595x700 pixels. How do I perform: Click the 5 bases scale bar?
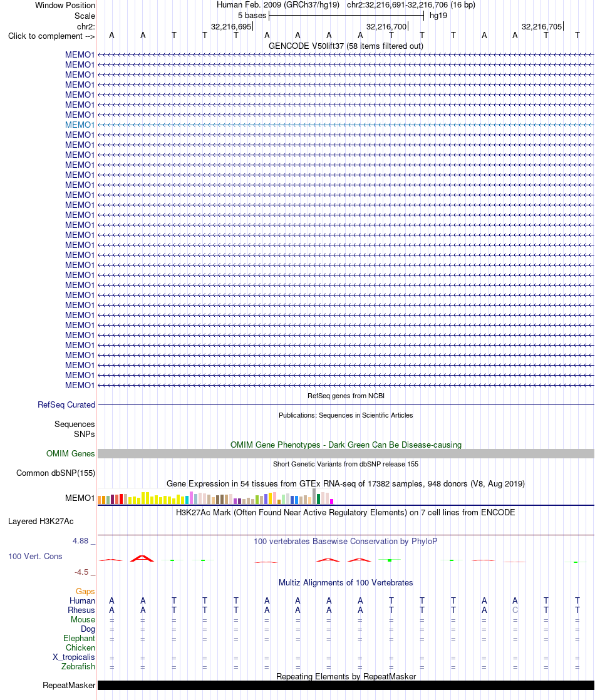click(346, 16)
